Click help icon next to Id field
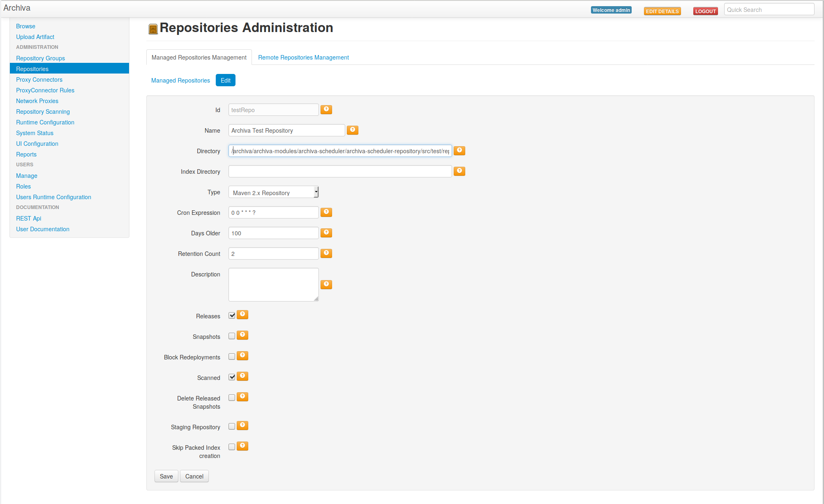Screen dimensions: 824x504 326,109
